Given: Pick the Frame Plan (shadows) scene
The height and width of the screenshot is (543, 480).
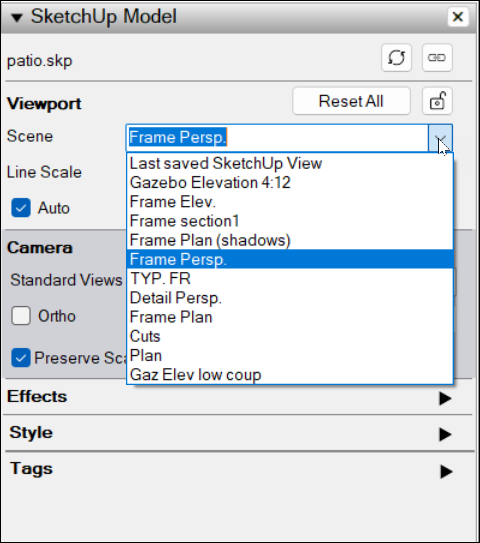Looking at the screenshot, I should click(290, 240).
